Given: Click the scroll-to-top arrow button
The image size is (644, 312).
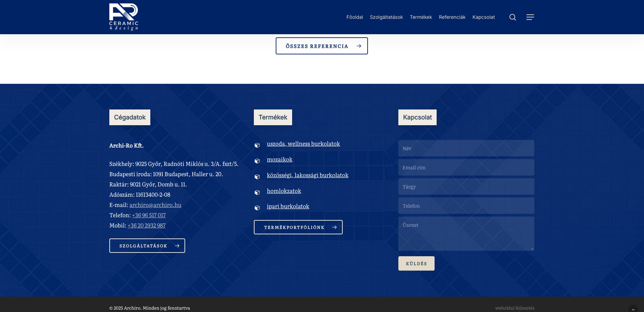Looking at the screenshot, I should [633, 309].
